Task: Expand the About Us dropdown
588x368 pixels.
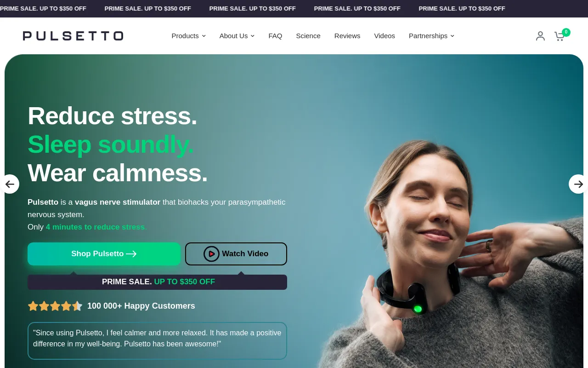Action: [x=237, y=36]
